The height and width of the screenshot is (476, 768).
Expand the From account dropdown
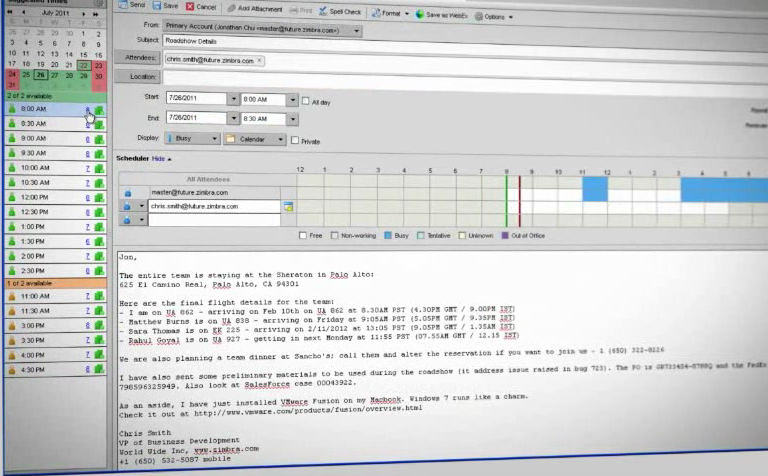(x=357, y=30)
